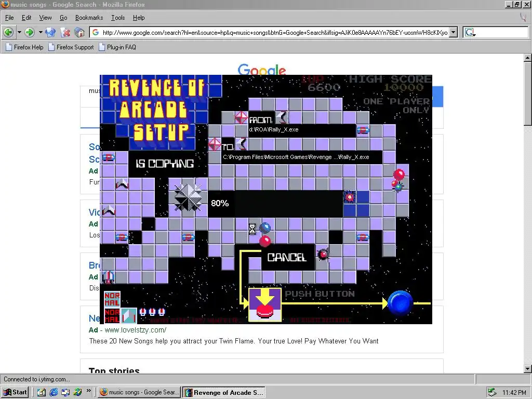Viewport: 532px width, 399px height.
Task: Open the Edit menu
Action: point(26,18)
